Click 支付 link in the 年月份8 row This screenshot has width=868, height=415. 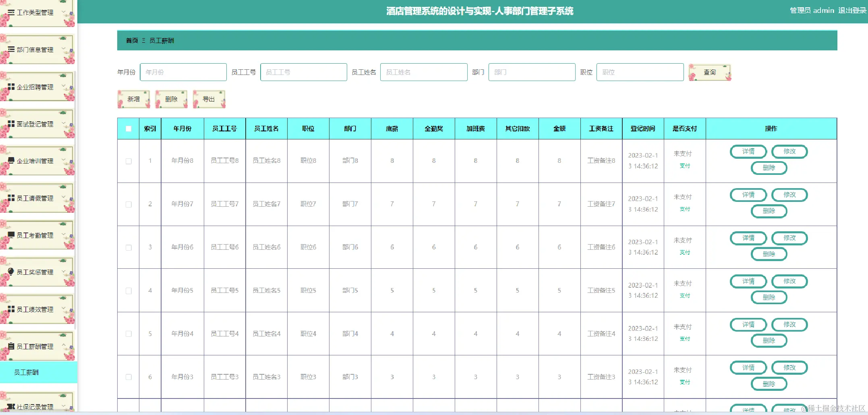click(685, 166)
